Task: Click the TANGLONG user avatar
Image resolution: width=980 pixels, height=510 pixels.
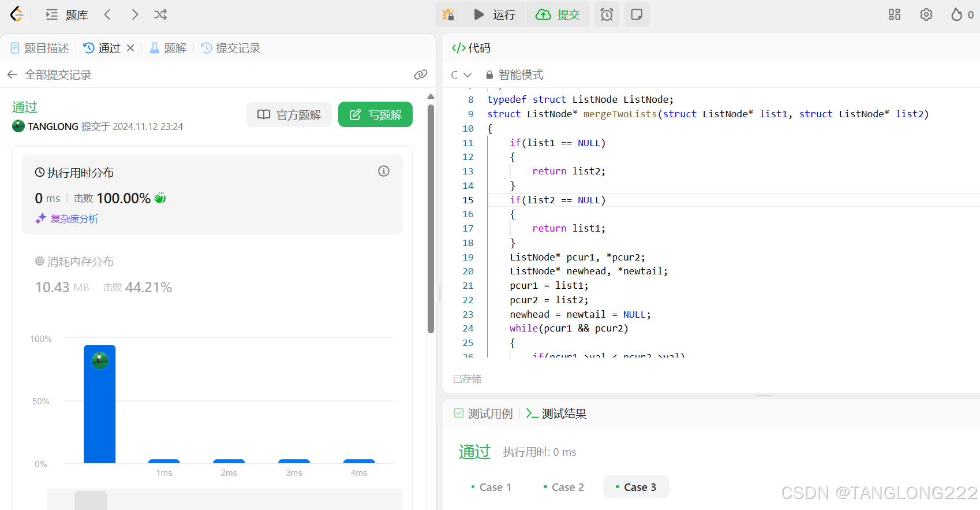Action: point(18,126)
